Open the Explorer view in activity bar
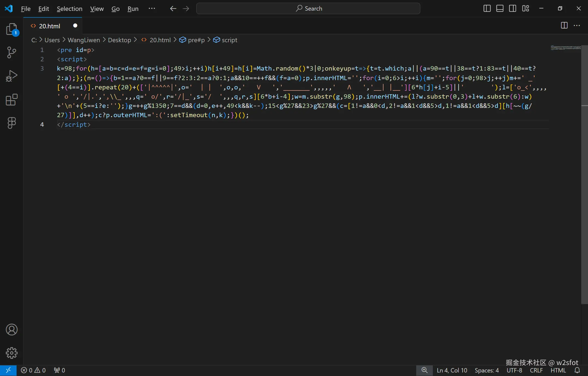Viewport: 588px width, 376px height. click(x=11, y=29)
